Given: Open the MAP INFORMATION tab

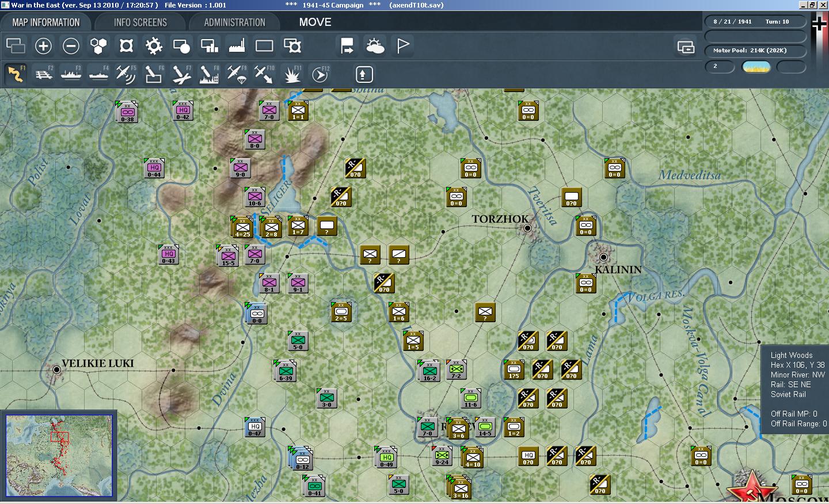Looking at the screenshot, I should [46, 22].
